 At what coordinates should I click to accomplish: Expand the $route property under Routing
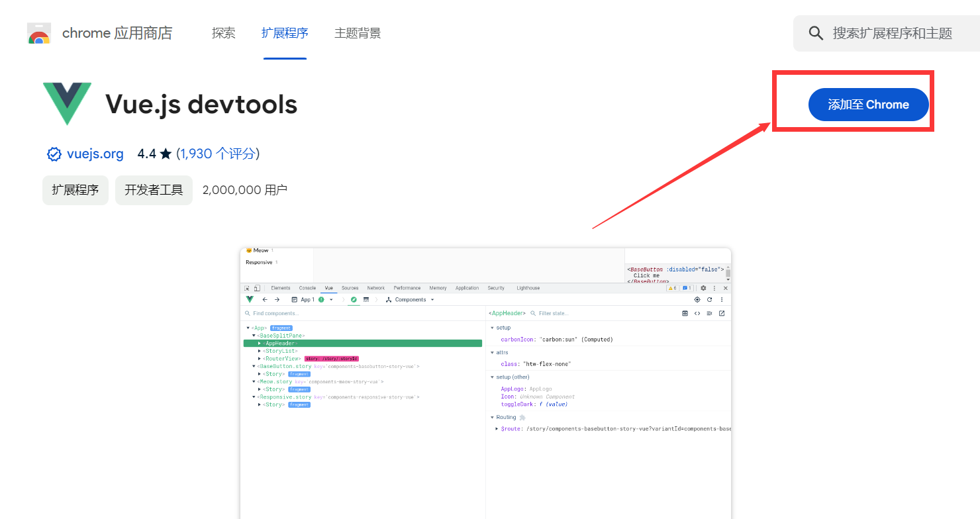click(497, 428)
